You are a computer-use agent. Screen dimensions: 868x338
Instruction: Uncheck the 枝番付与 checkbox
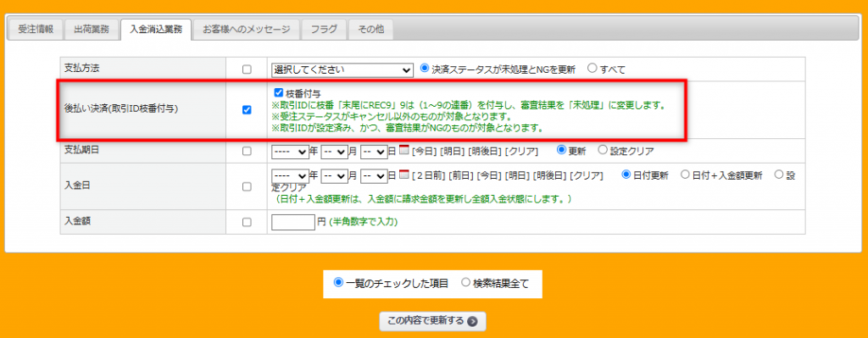[x=279, y=93]
